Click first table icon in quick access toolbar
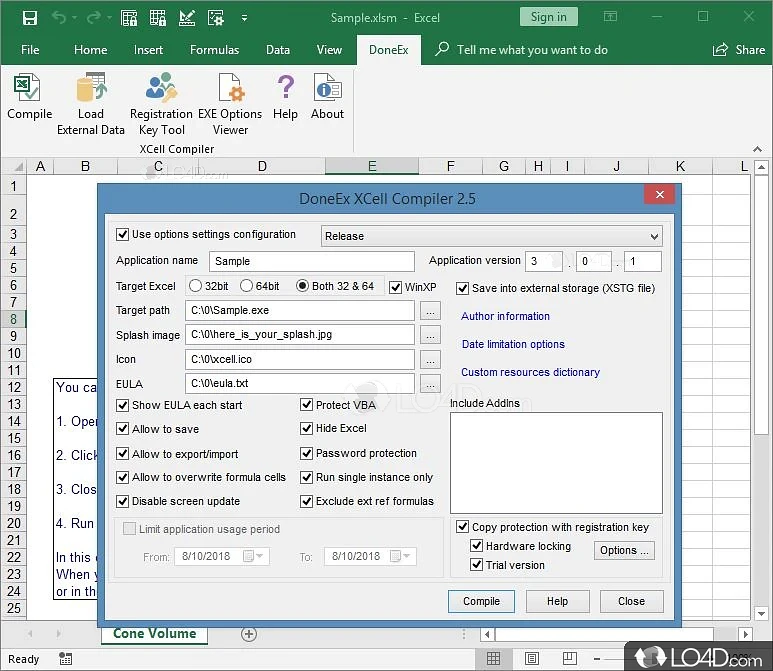This screenshot has height=671, width=773. click(129, 18)
